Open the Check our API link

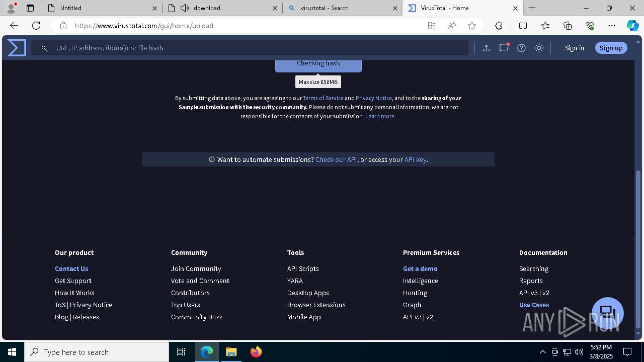(336, 159)
